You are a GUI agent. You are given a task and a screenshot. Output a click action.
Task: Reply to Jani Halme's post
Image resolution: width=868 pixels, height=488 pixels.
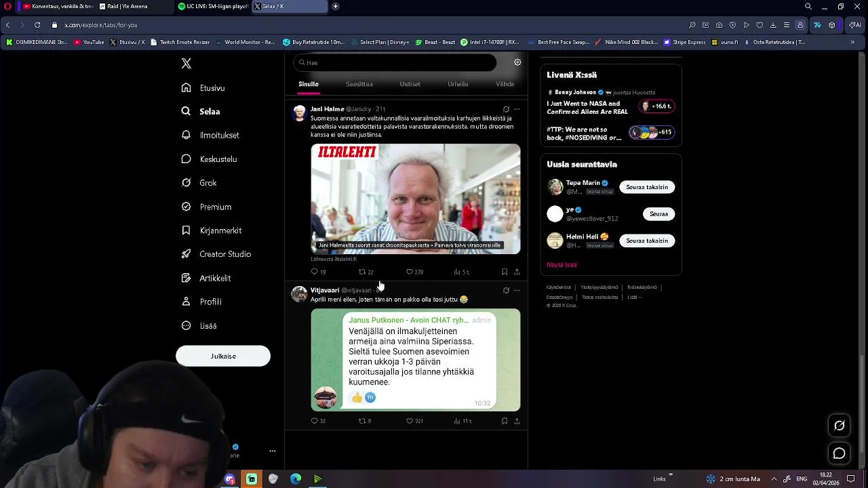tap(318, 272)
